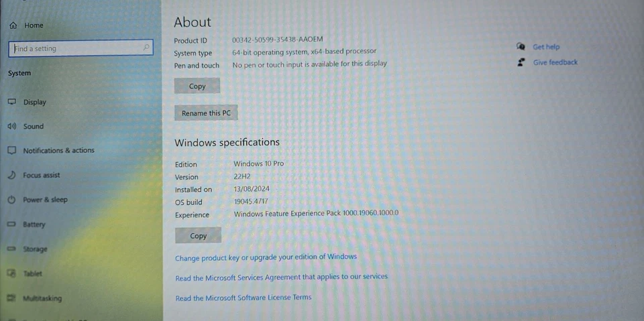Click the search magnifier icon
Screen dimensions: 644x321
(146, 48)
